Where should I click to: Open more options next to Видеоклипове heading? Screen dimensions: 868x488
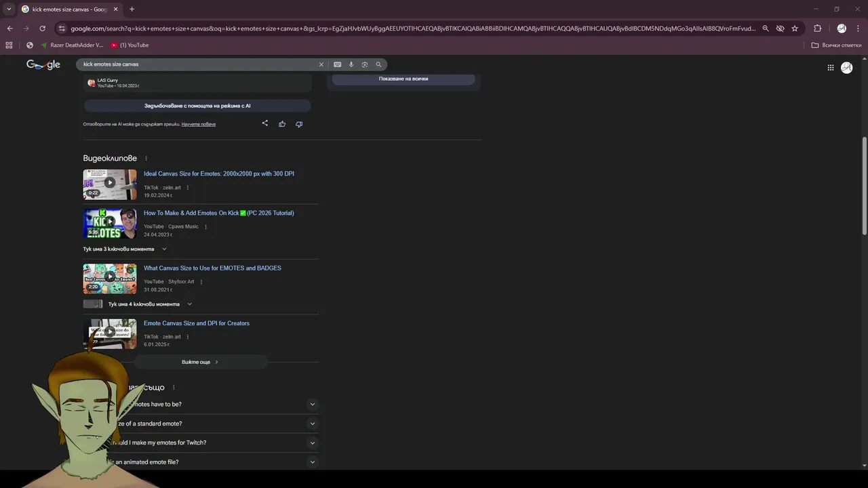point(146,159)
